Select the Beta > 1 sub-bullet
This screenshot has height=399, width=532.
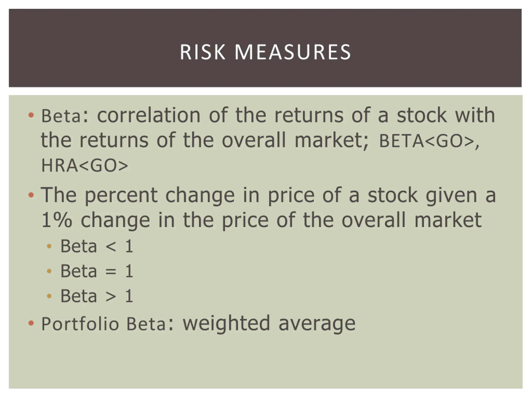click(97, 296)
